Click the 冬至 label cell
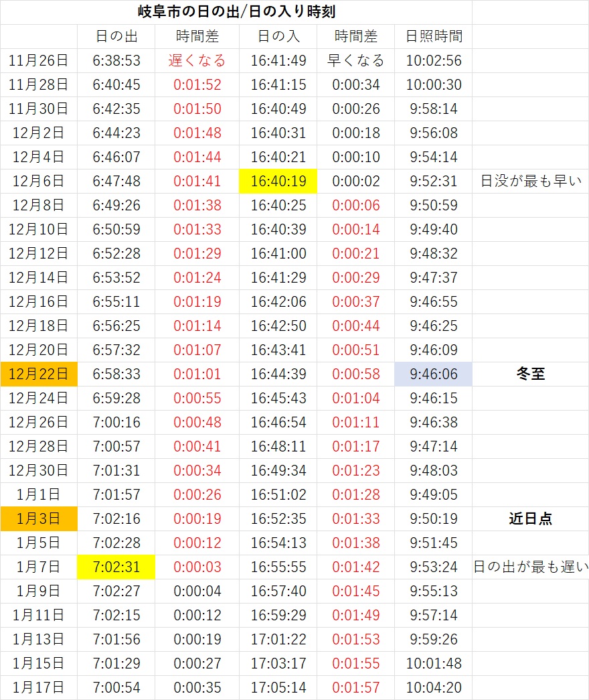This screenshot has width=589, height=700. point(530,374)
